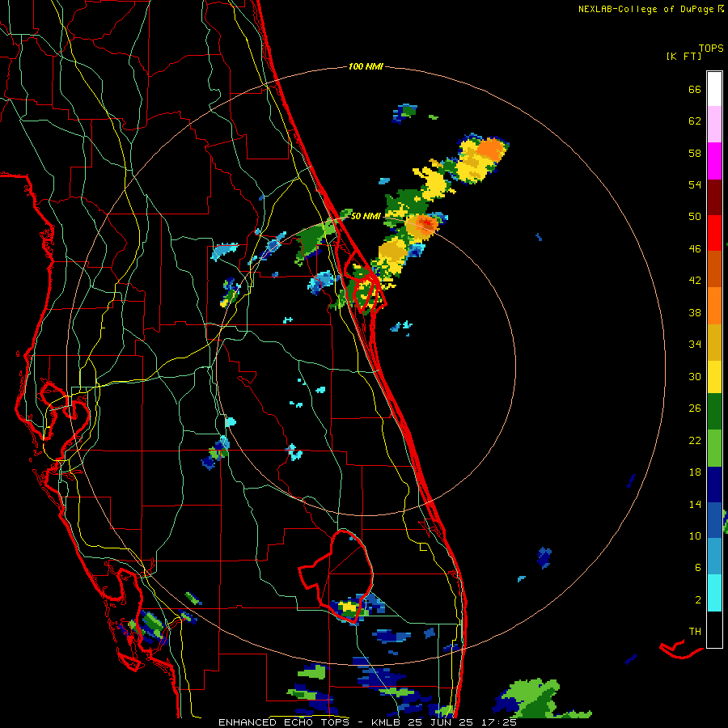
Task: Click the [K FT] units label
Action: pos(684,57)
